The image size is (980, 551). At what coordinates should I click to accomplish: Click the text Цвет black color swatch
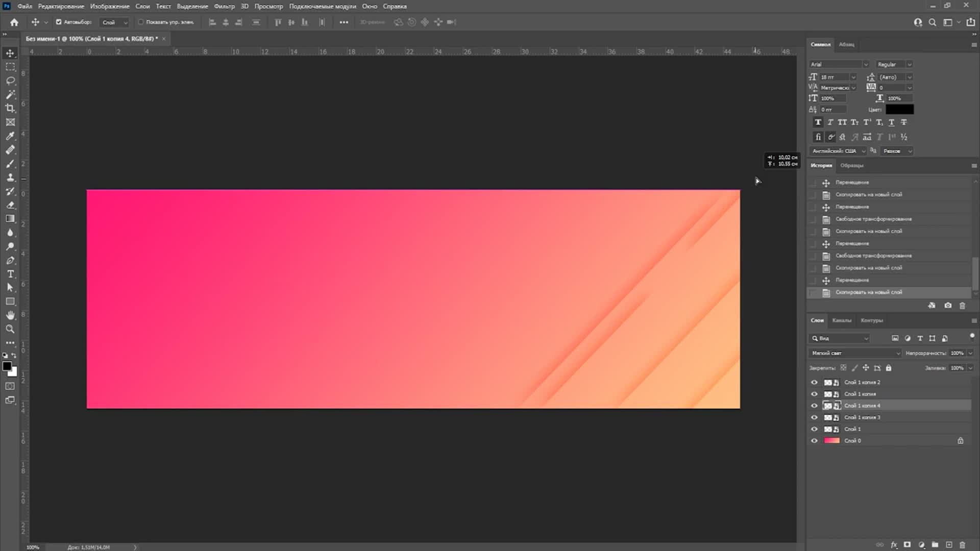click(x=899, y=109)
